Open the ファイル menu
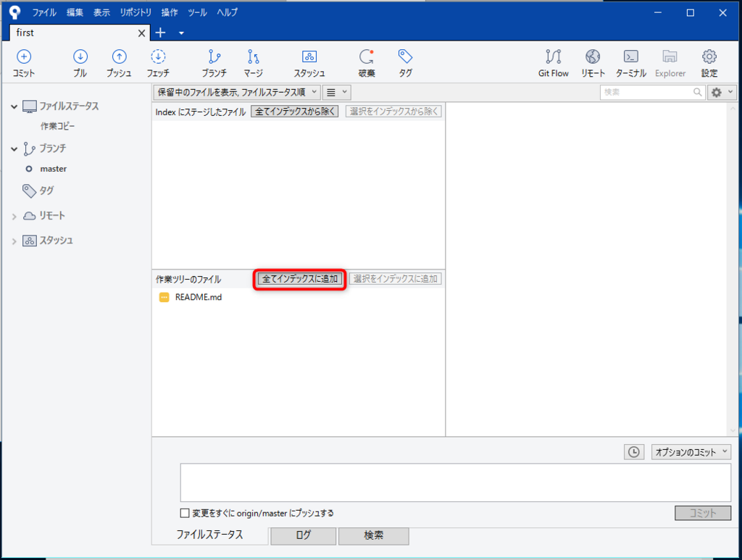742x560 pixels. [x=44, y=13]
